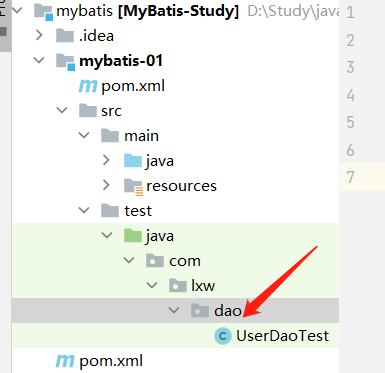
Task: Click the lxw package icon
Action: point(178,285)
